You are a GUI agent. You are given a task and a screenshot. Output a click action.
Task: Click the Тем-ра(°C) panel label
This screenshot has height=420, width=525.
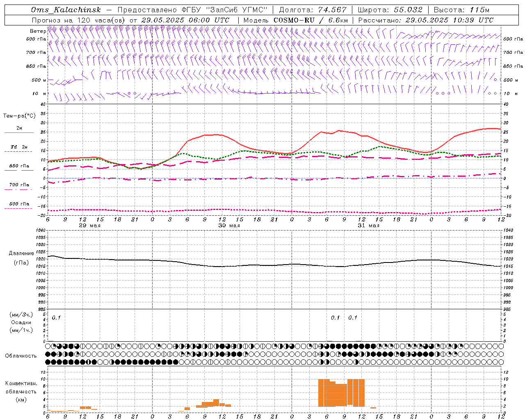19,116
